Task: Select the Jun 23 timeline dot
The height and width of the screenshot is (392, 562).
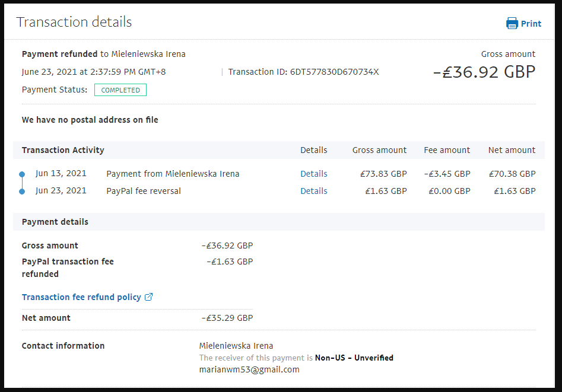Action: (x=22, y=191)
